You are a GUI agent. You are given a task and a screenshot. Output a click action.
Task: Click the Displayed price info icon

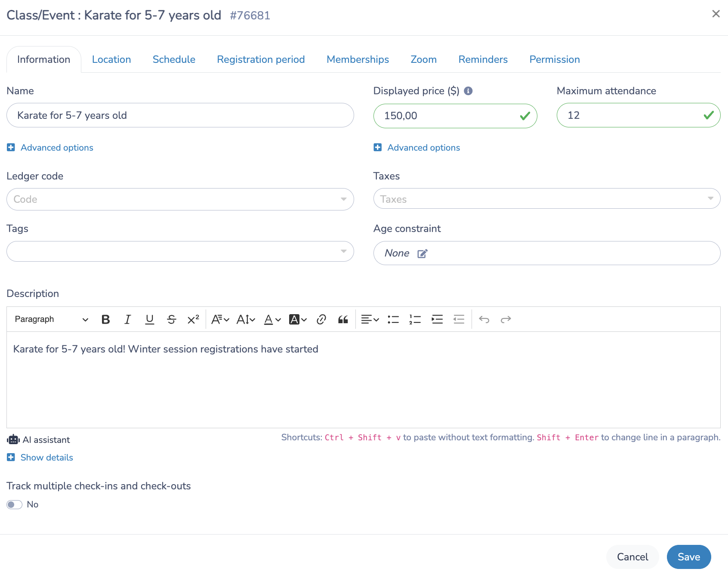pyautogui.click(x=468, y=91)
